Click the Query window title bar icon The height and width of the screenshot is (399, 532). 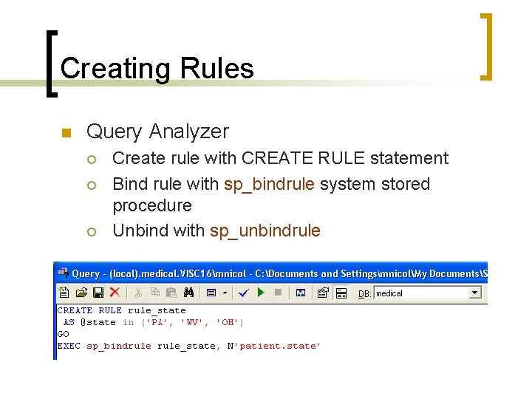click(x=63, y=272)
